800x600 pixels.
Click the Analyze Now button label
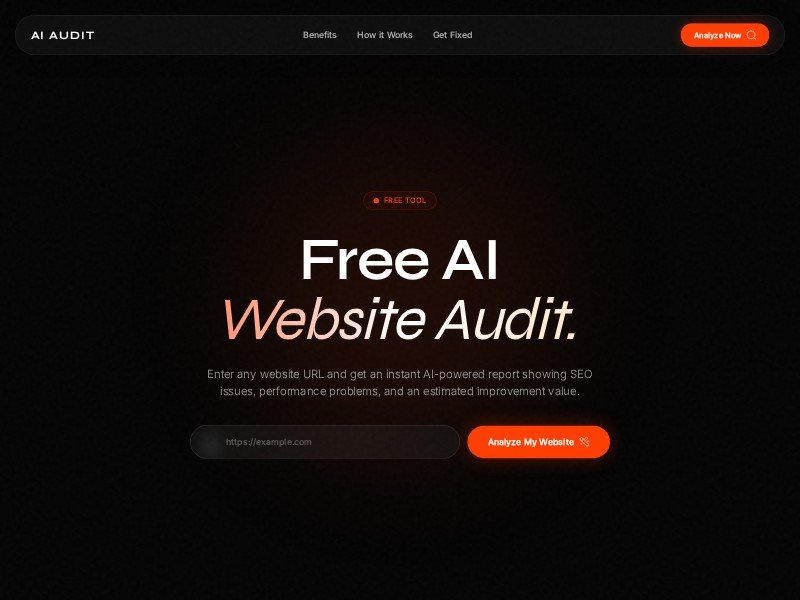[717, 35]
